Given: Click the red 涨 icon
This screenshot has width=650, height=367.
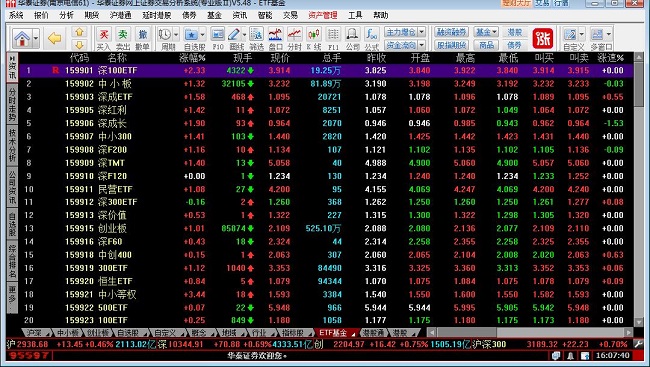Looking at the screenshot, I should tap(543, 39).
